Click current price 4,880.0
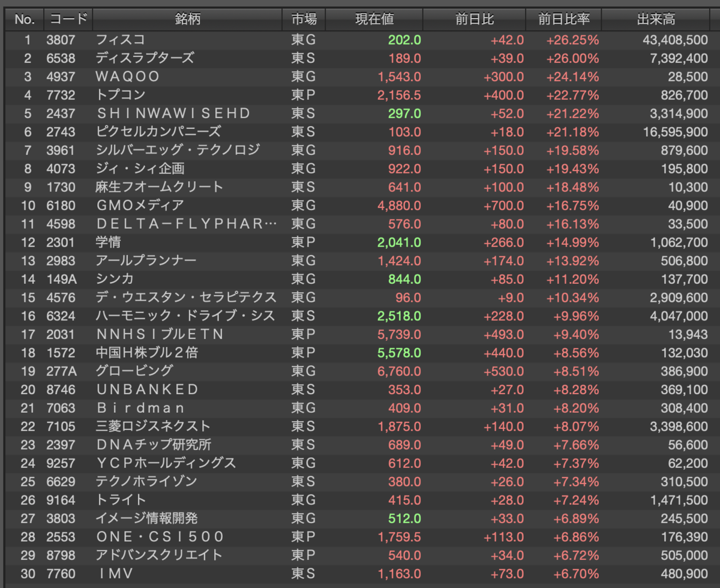 [x=400, y=205]
